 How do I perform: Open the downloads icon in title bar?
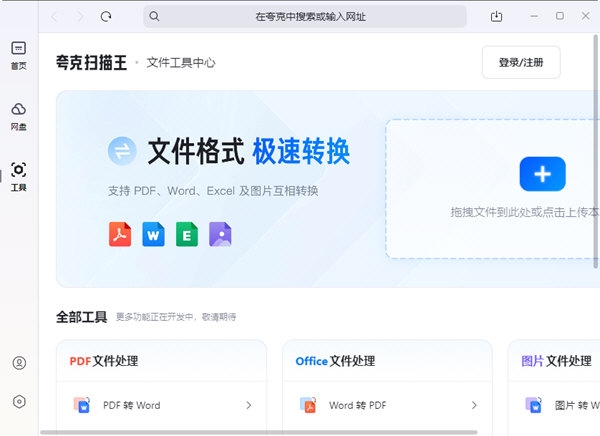tap(496, 16)
